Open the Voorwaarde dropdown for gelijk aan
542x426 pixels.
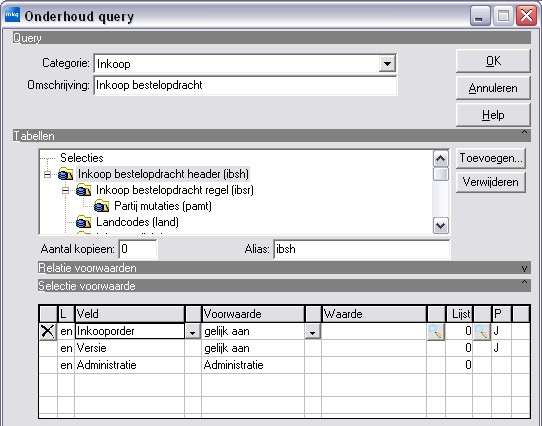(312, 332)
